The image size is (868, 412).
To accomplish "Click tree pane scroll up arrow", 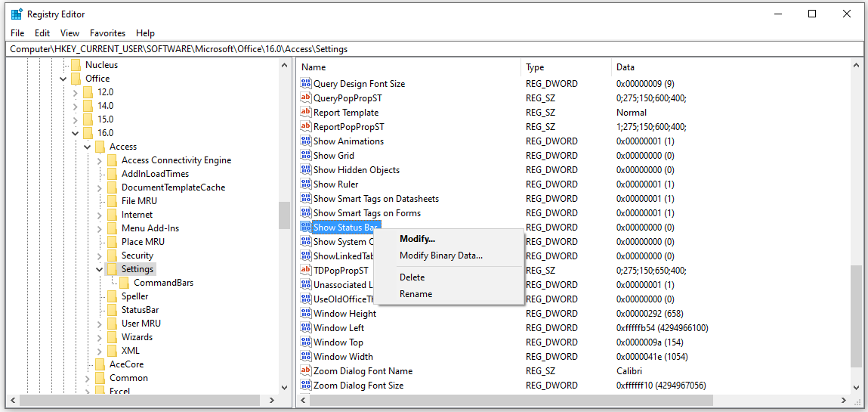I will coord(285,65).
